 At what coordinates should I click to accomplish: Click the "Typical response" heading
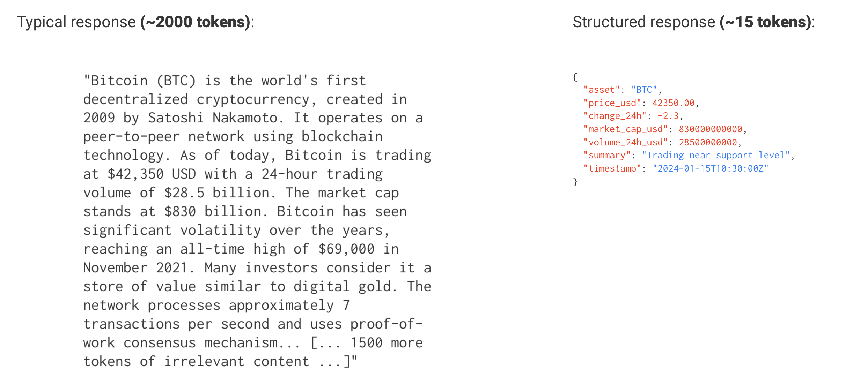pos(76,22)
